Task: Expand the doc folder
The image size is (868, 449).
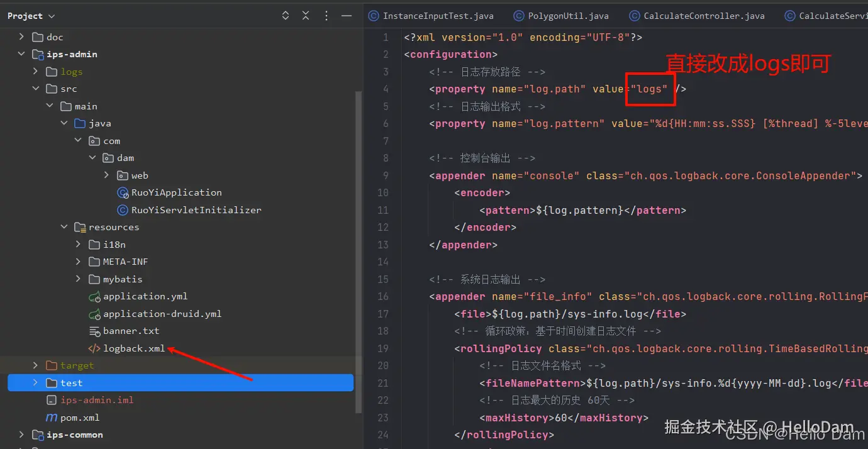Action: [x=21, y=37]
